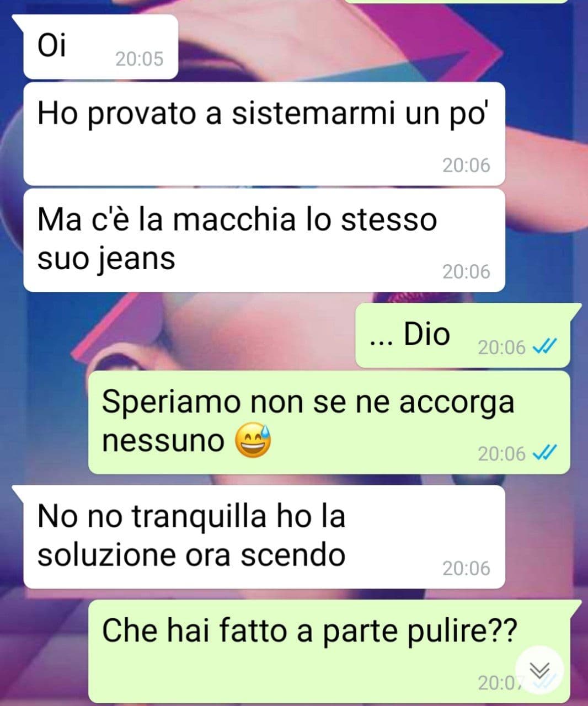Click the timestamp on the 'suo jeans' message
This screenshot has height=706, width=588.
click(x=466, y=271)
